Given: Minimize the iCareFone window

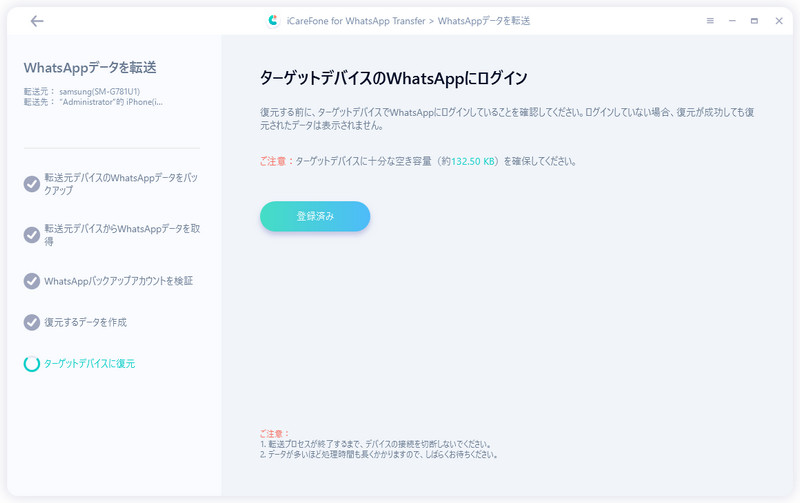Looking at the screenshot, I should click(732, 21).
